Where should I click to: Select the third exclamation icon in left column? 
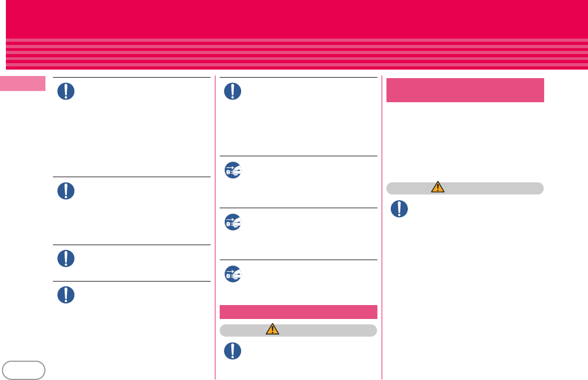[x=66, y=259]
